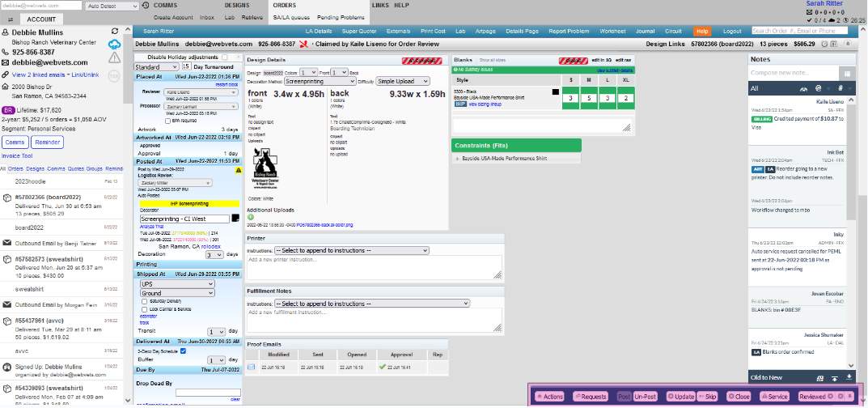Open the UPS shipping carrier dropdown
Screen dimensions: 868x408
(x=176, y=285)
